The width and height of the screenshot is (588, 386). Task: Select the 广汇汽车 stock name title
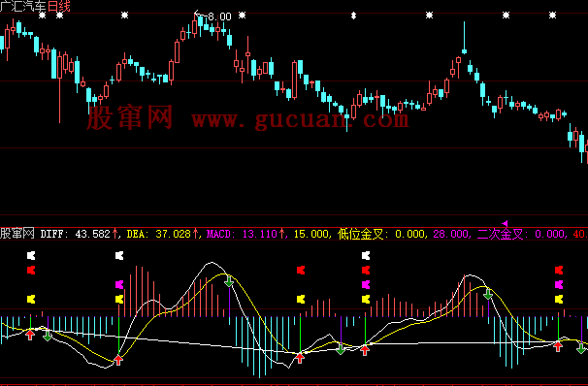(23, 6)
